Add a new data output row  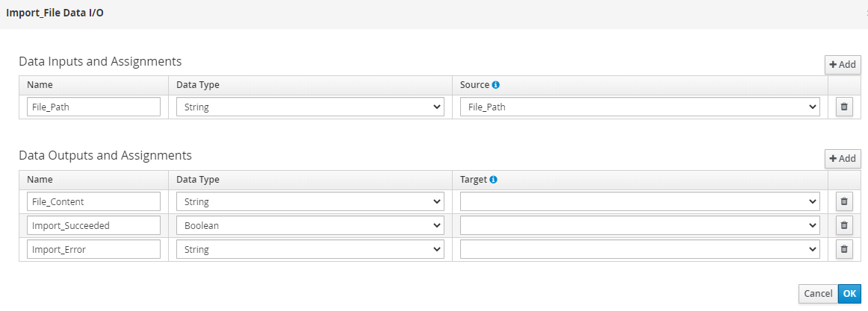point(843,159)
